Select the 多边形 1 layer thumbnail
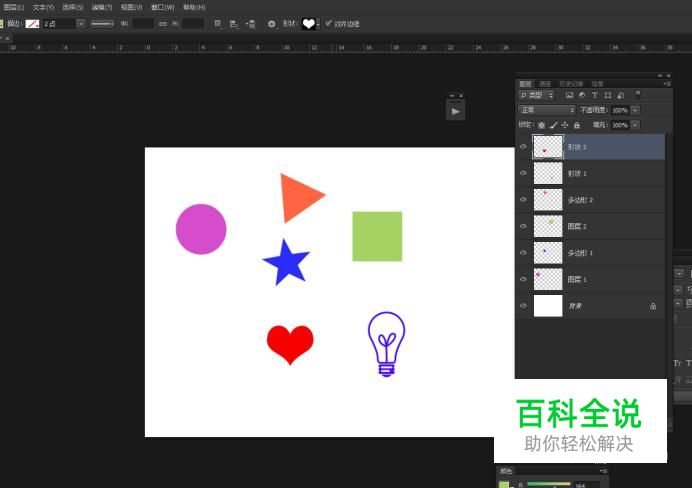The width and height of the screenshot is (692, 488). pos(548,253)
